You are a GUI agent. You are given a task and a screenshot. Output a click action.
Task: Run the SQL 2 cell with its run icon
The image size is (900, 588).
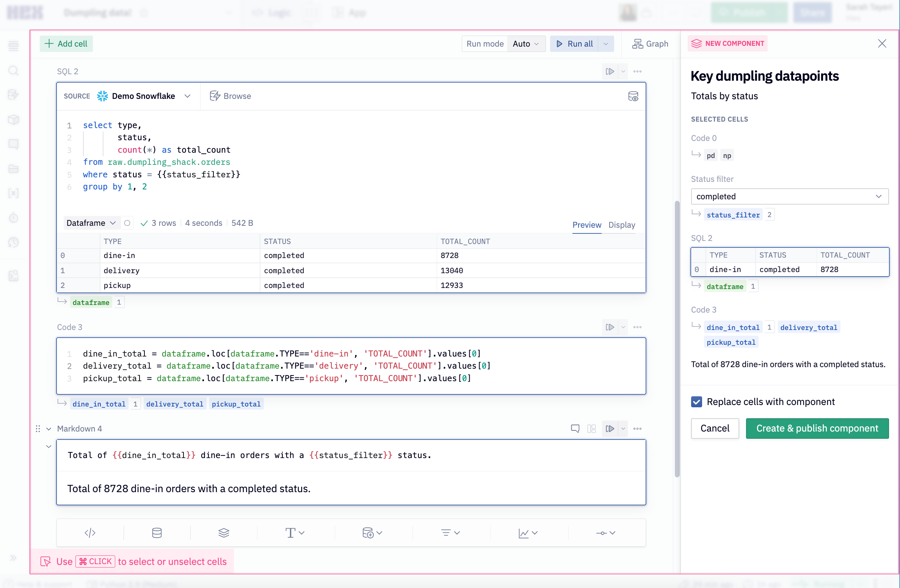pos(610,72)
